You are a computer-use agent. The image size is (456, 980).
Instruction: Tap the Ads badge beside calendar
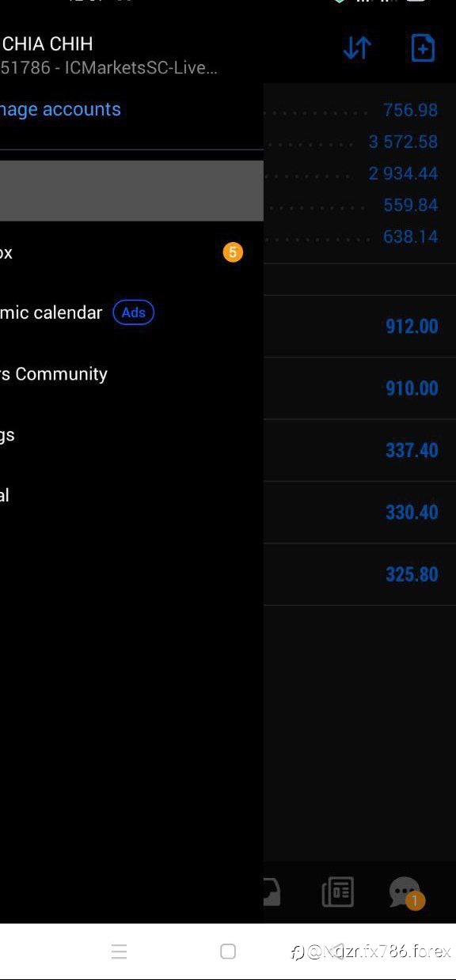[x=133, y=312]
